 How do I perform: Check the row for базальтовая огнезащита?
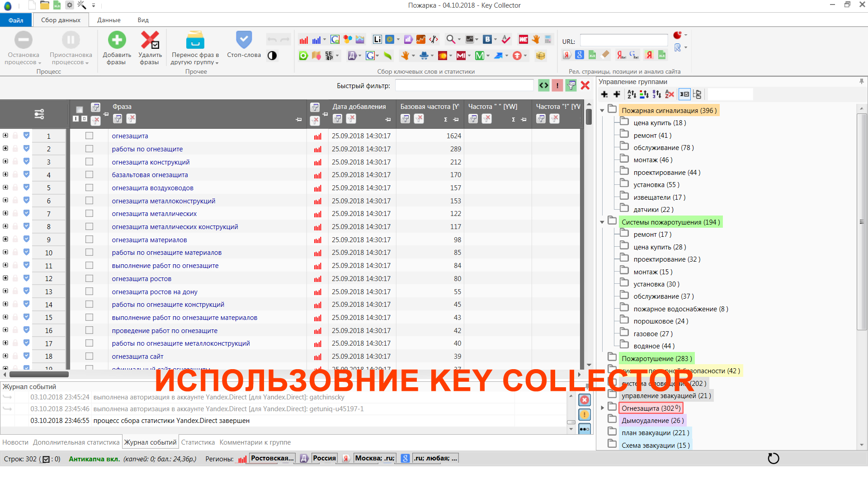(x=89, y=175)
